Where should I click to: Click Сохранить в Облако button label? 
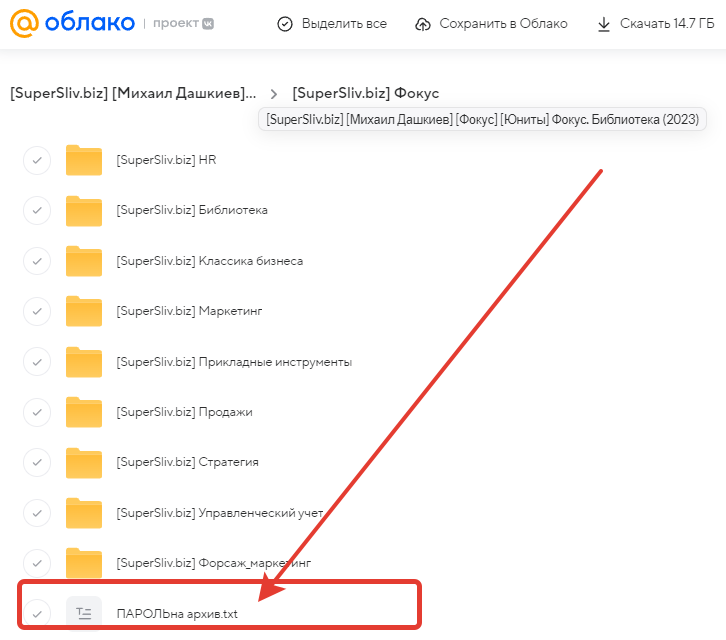(503, 24)
